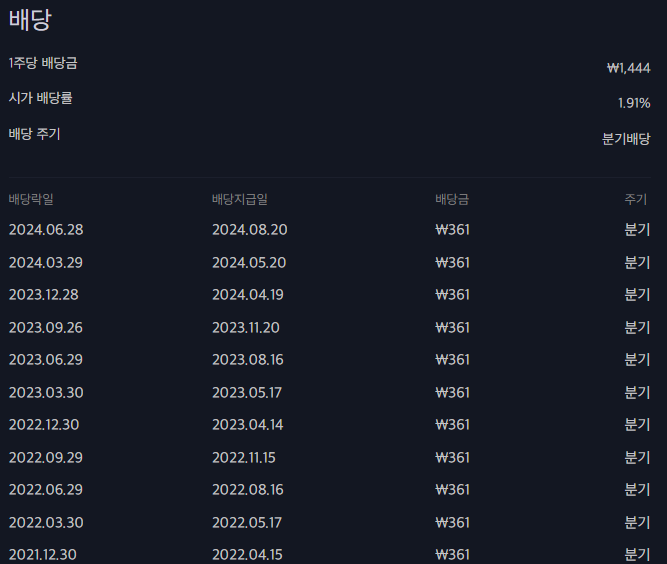The height and width of the screenshot is (564, 667).
Task: Click 분기 in the 2023.12.28 row
Action: point(637,295)
